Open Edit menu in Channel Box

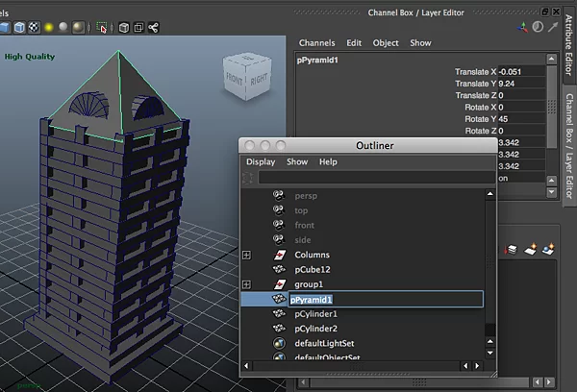coord(354,43)
